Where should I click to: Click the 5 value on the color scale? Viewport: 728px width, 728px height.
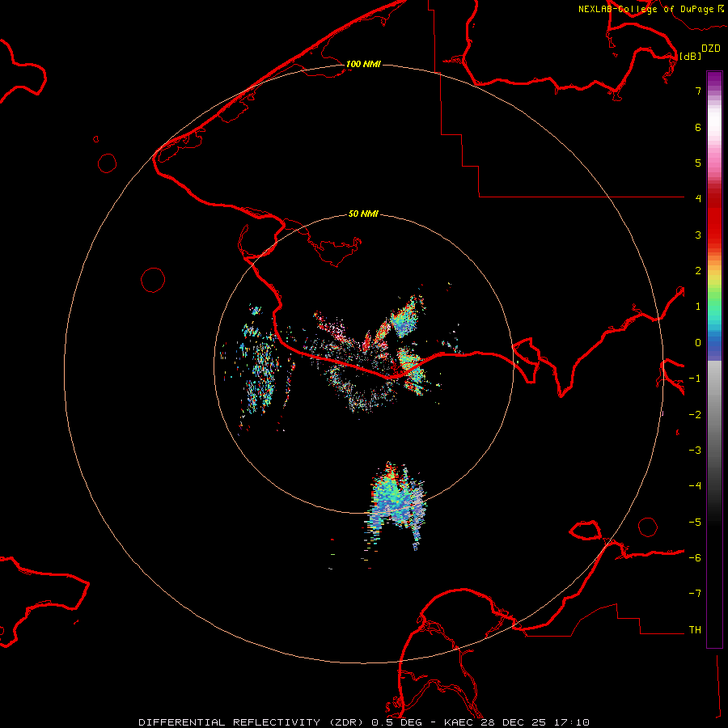[698, 163]
